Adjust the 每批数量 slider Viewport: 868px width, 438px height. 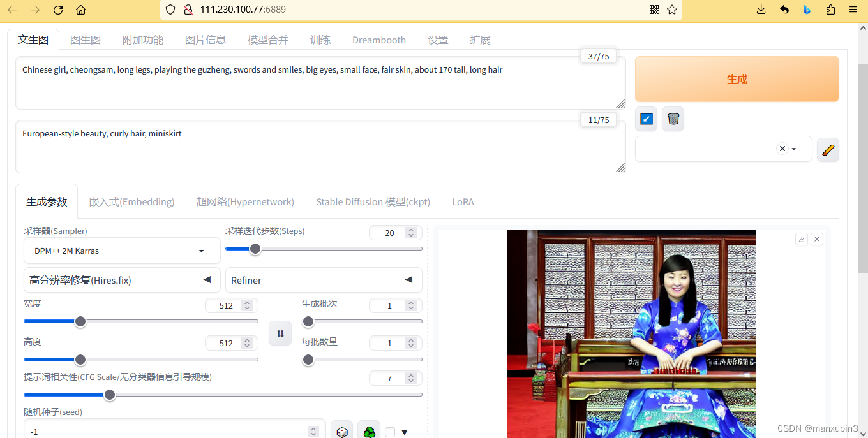362,360
